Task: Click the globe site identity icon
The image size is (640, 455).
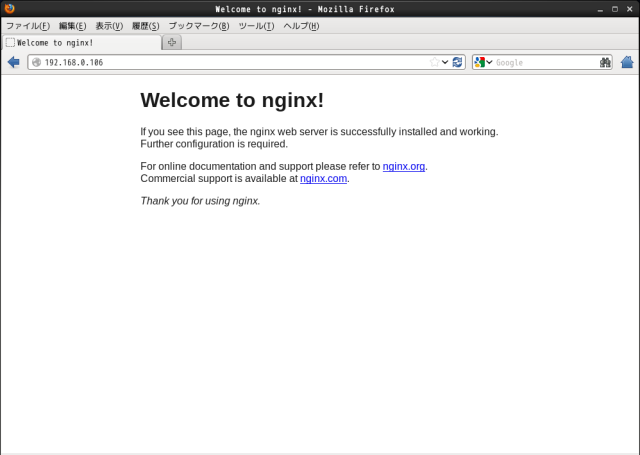Action: 36,62
